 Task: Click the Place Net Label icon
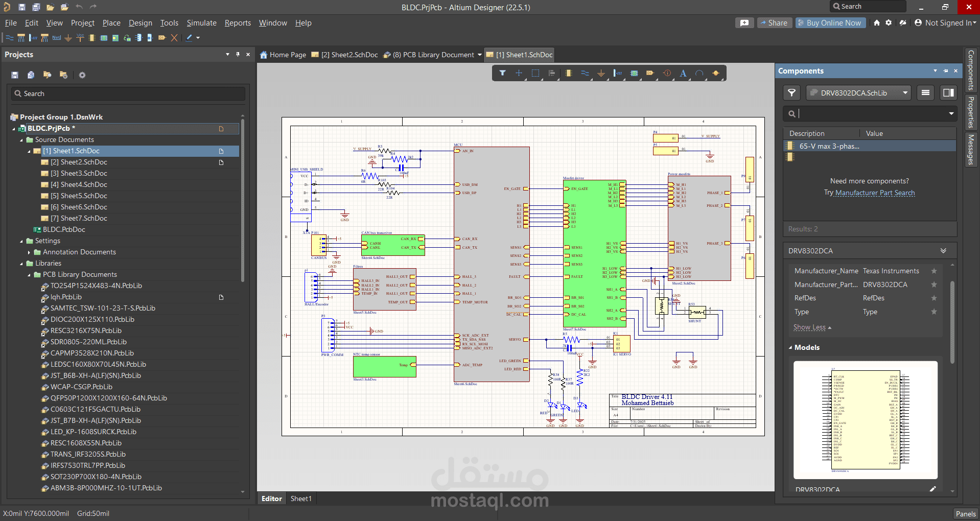point(56,38)
